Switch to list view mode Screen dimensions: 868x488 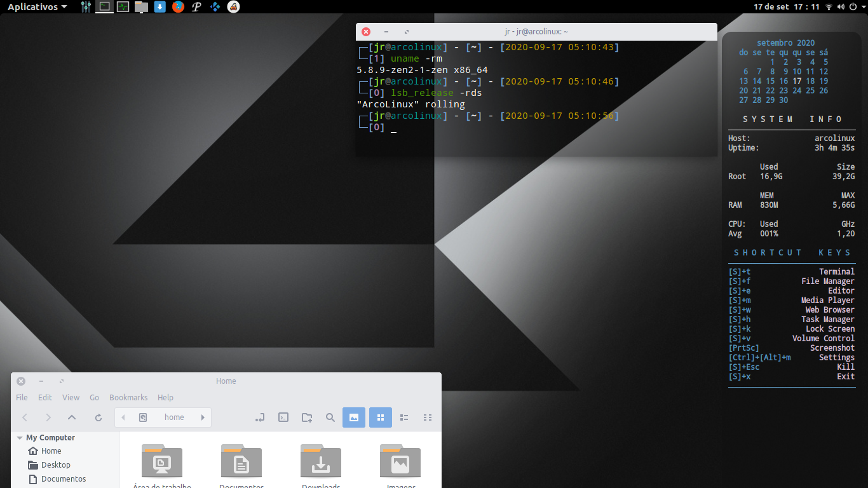coord(404,417)
